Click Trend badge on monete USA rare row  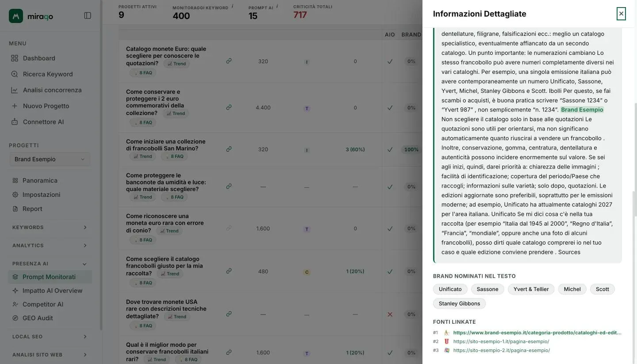pyautogui.click(x=177, y=317)
